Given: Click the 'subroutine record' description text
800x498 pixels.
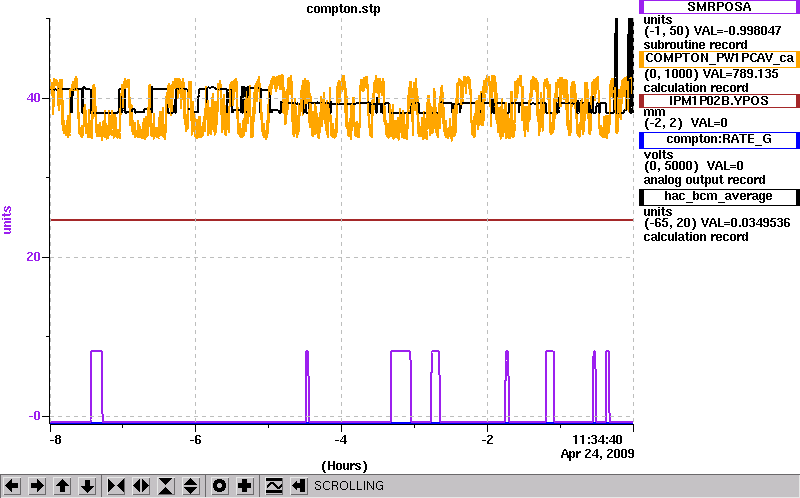Looking at the screenshot, I should click(x=695, y=45).
